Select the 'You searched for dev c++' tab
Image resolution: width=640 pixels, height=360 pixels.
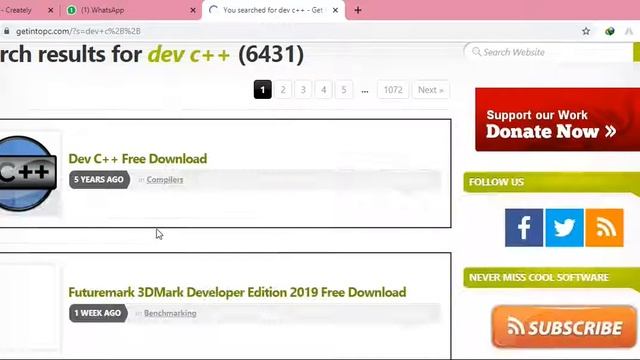pyautogui.click(x=273, y=10)
